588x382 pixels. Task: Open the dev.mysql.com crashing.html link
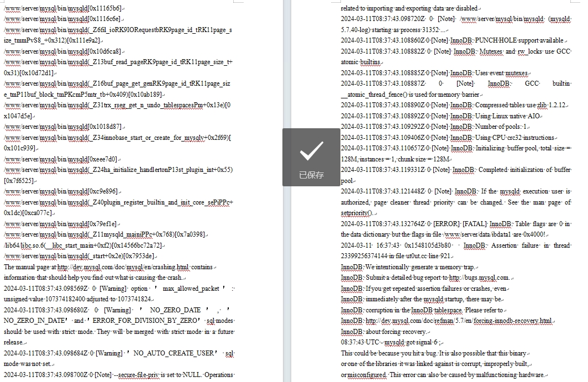coord(123,267)
